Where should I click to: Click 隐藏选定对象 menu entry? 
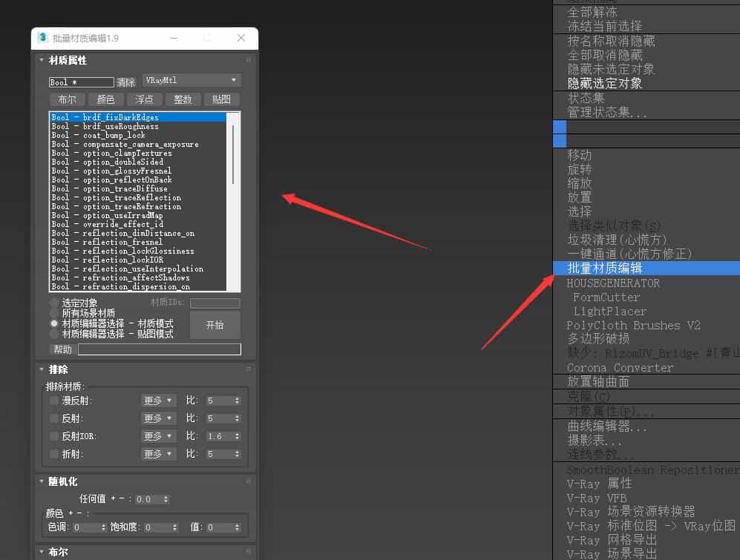pos(605,84)
